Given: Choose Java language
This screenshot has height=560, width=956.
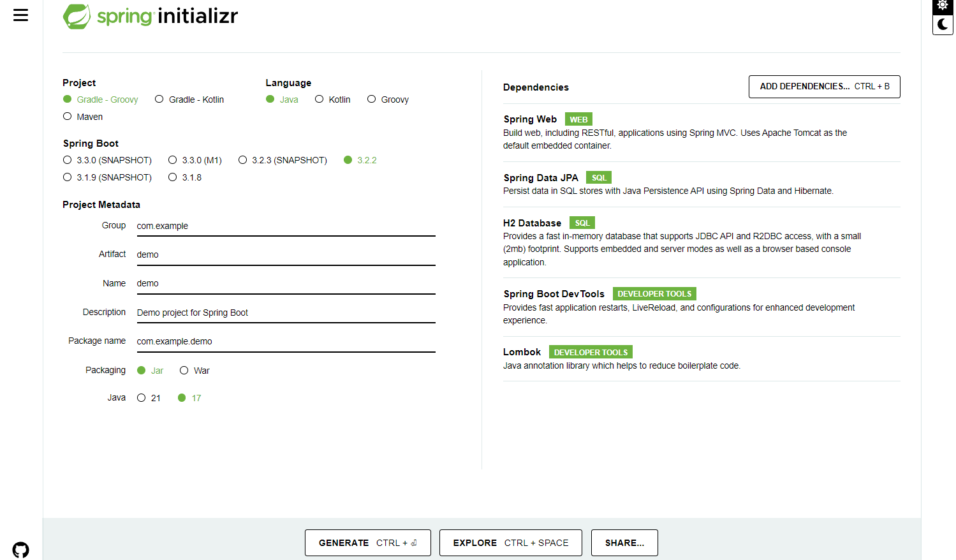Looking at the screenshot, I should [282, 99].
